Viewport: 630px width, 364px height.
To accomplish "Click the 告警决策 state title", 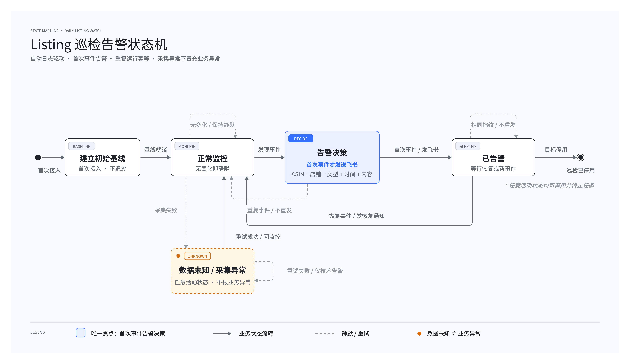I will click(332, 152).
